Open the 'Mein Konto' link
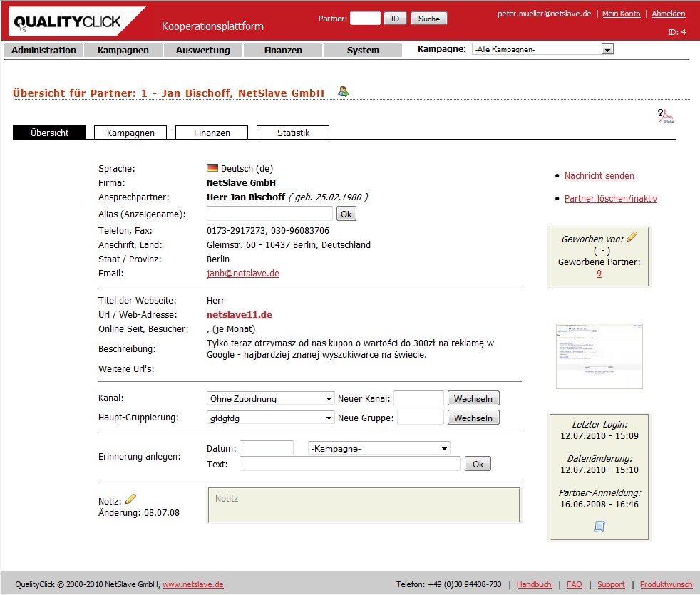The height and width of the screenshot is (595, 700). pos(621,14)
